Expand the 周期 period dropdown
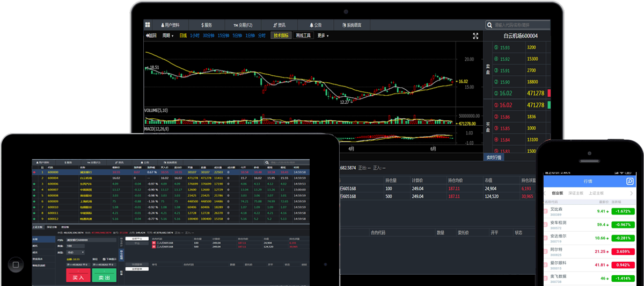This screenshot has height=286, width=644. tap(168, 35)
